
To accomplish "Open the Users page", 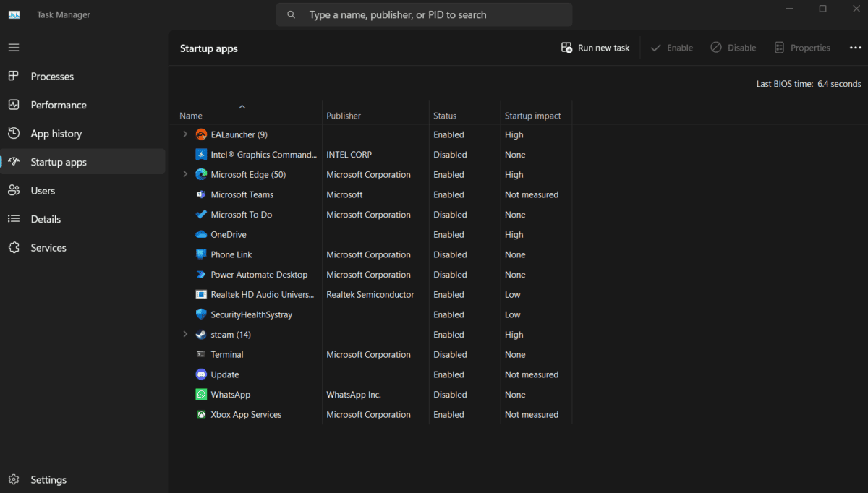I will (x=83, y=191).
